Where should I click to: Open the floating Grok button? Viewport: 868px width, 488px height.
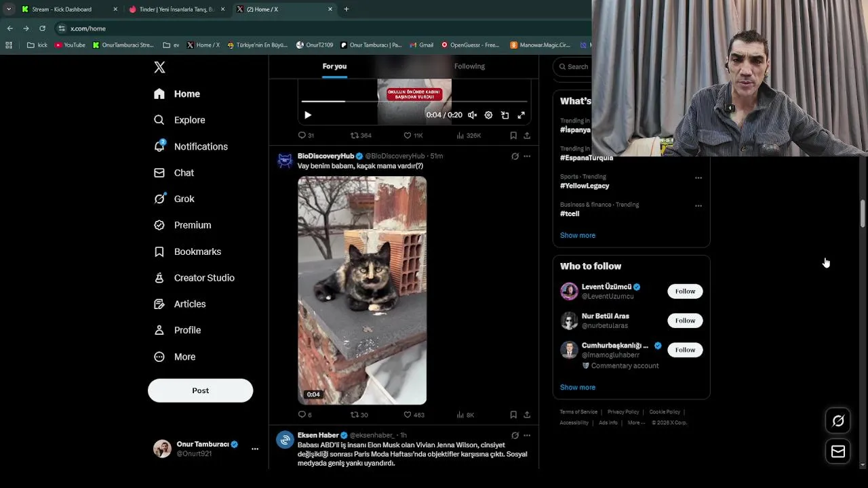coord(838,421)
